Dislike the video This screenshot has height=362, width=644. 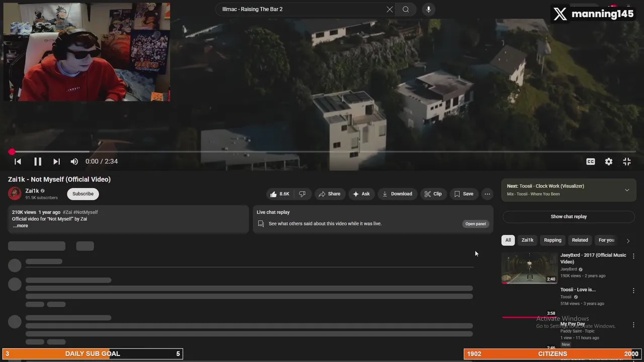click(x=302, y=194)
